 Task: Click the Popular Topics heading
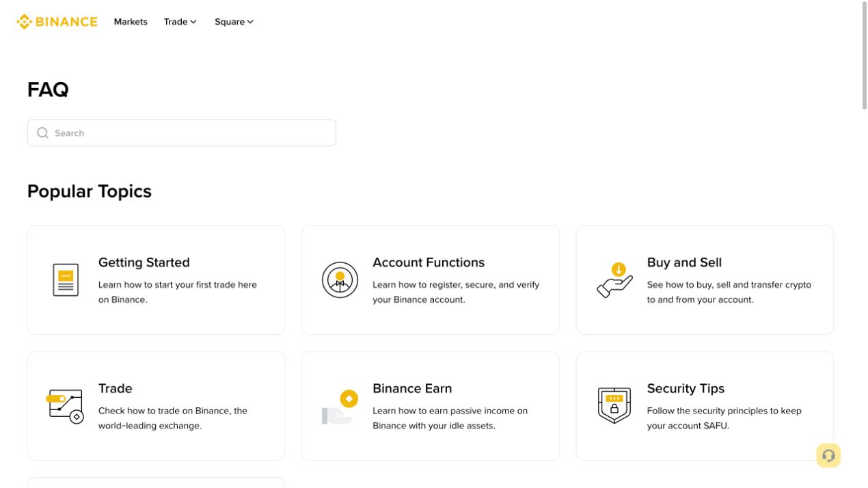[90, 191]
